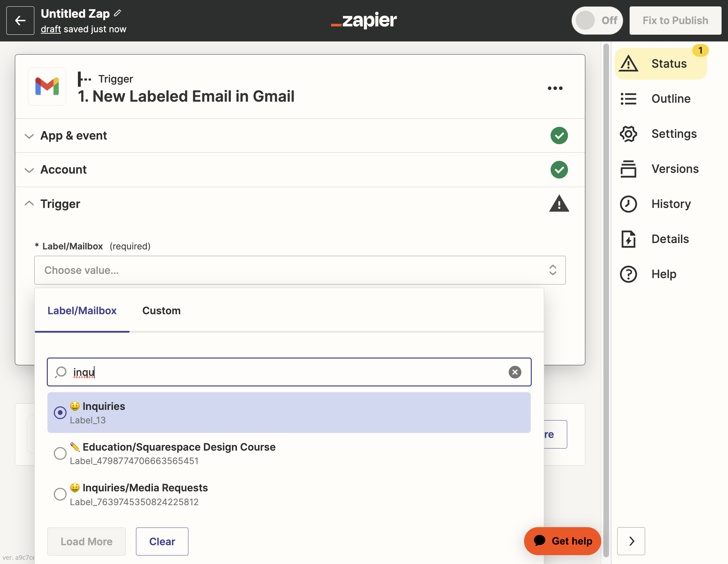Click the '1. New Labeled Email in Gmail' title
This screenshot has height=564, width=728.
coord(186,96)
